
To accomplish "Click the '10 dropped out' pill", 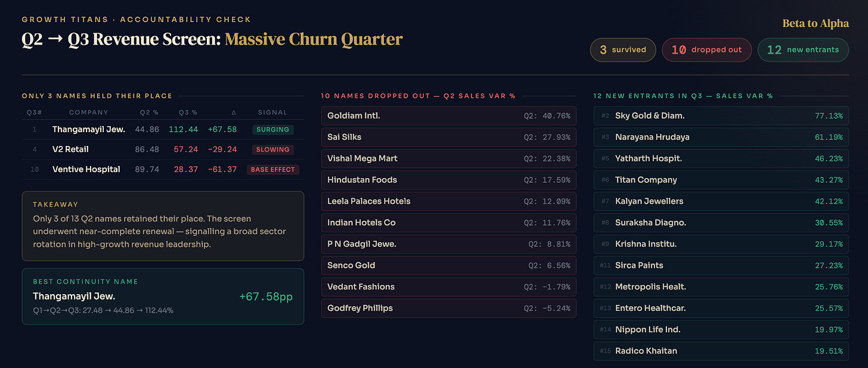I will point(706,50).
